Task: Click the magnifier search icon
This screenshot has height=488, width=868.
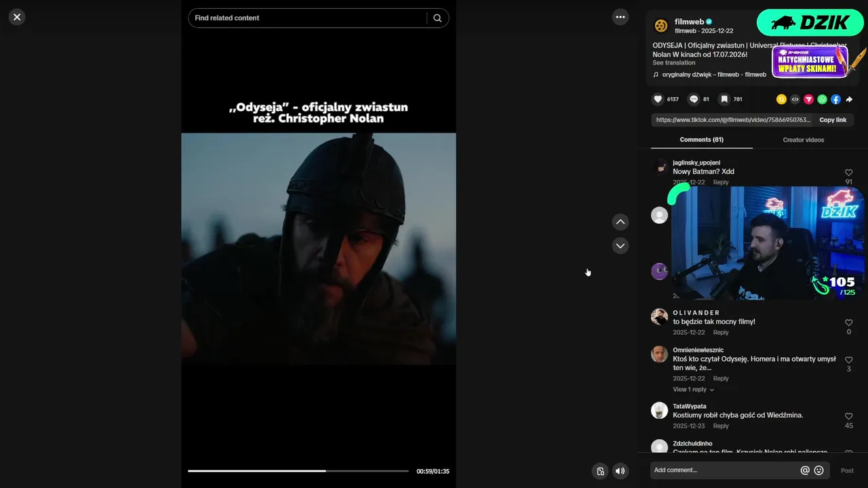Action: (x=437, y=18)
